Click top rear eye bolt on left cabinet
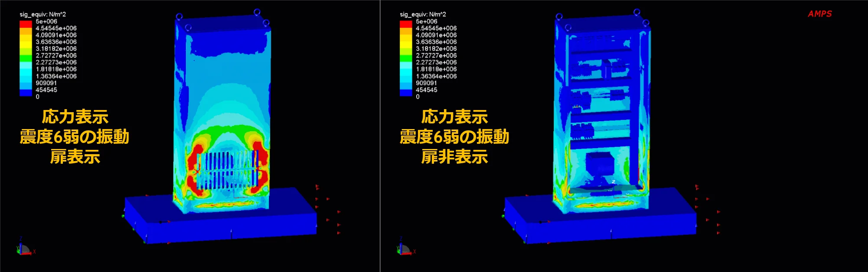The height and width of the screenshot is (272, 868). 257,12
